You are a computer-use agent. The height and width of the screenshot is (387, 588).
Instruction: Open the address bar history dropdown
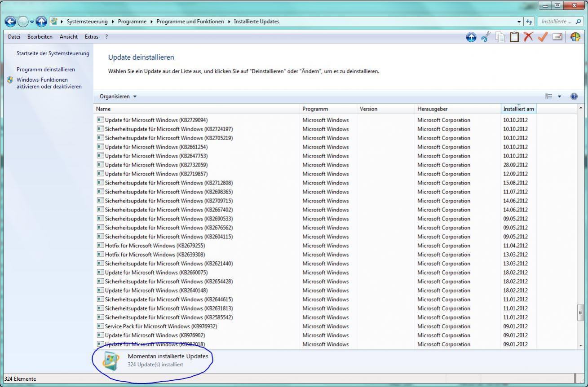click(x=519, y=22)
